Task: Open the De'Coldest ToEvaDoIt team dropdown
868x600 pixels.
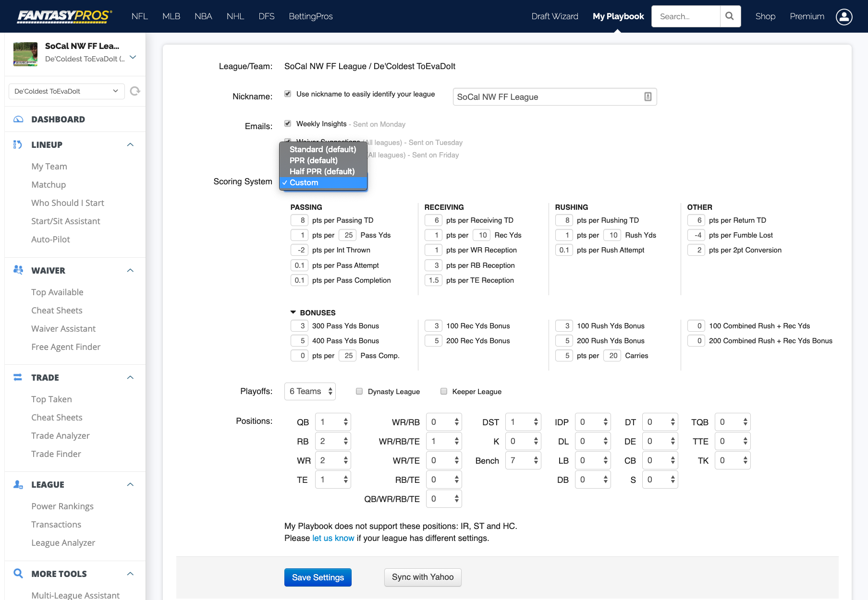Action: (x=67, y=91)
